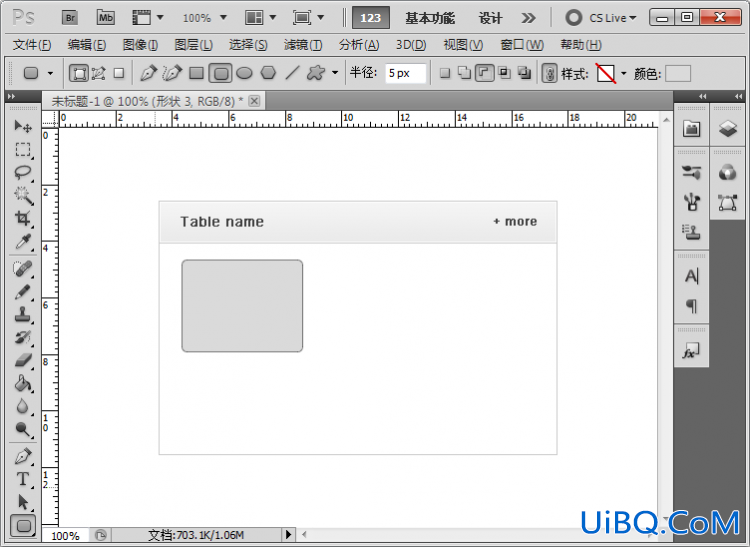Open the geometry options dropdown arrow

coord(335,73)
